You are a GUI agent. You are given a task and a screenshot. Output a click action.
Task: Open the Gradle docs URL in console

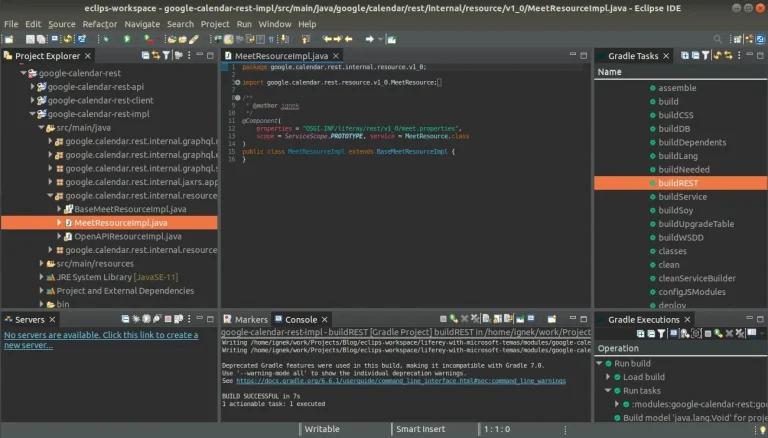[x=400, y=381]
